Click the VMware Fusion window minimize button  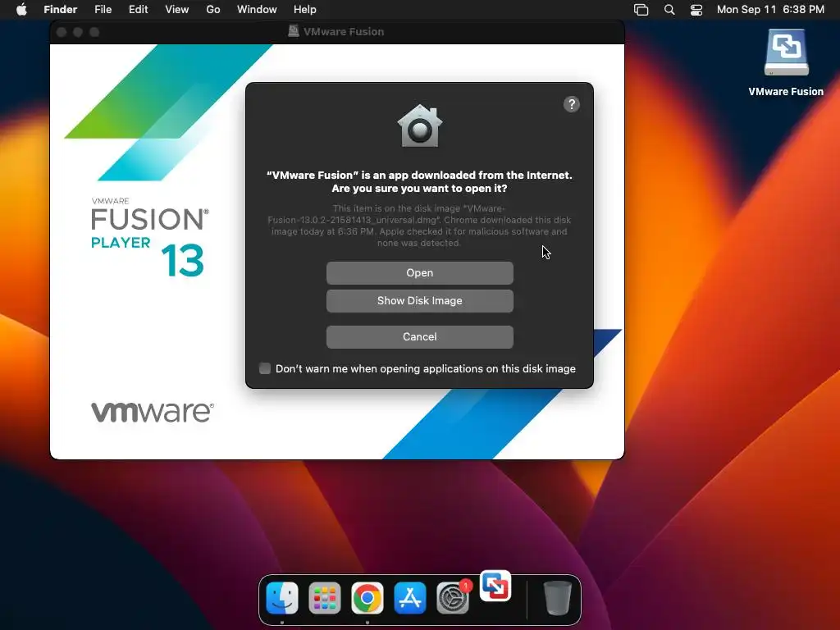[78, 32]
